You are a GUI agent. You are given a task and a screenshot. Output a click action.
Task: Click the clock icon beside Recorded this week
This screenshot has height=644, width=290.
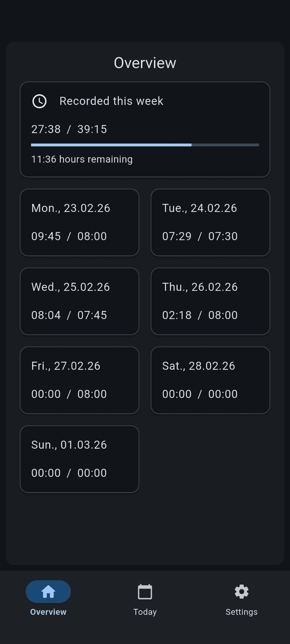click(39, 101)
